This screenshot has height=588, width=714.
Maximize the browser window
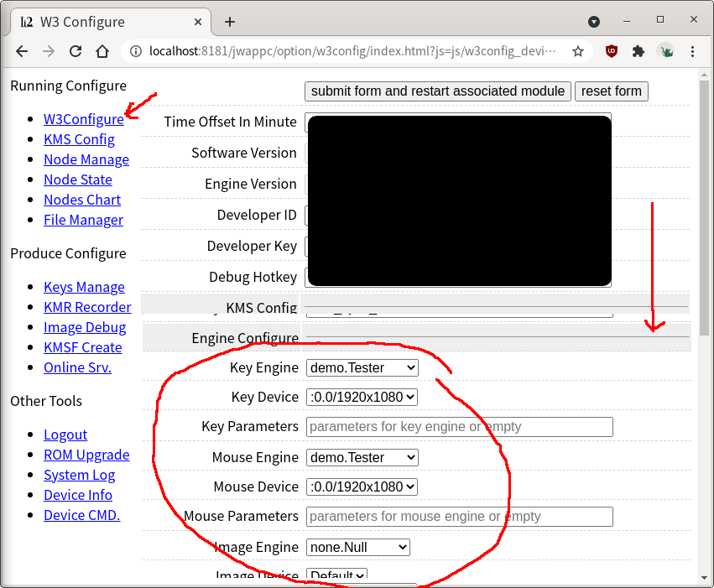pyautogui.click(x=660, y=19)
